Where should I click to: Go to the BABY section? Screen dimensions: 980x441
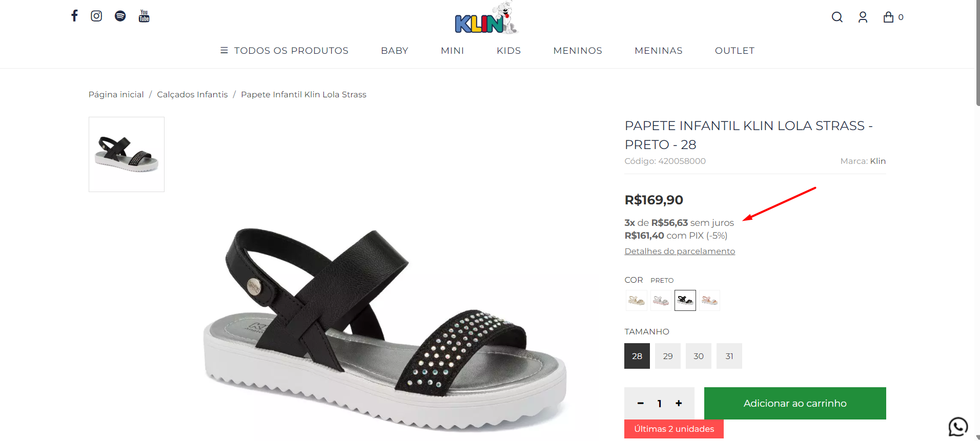(x=394, y=50)
